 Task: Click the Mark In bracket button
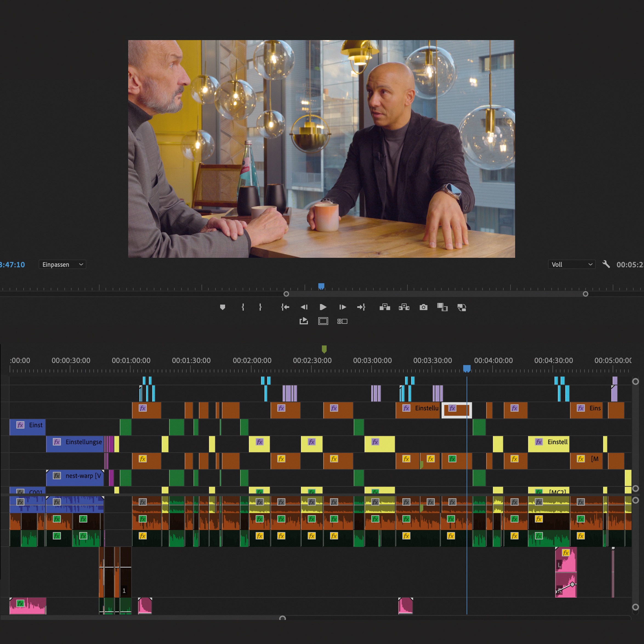(x=243, y=307)
